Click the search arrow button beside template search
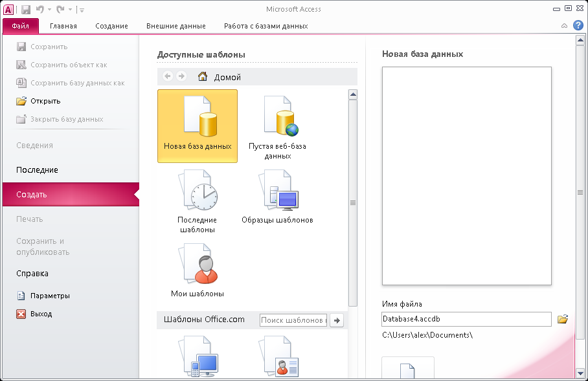The image size is (588, 381). (337, 320)
